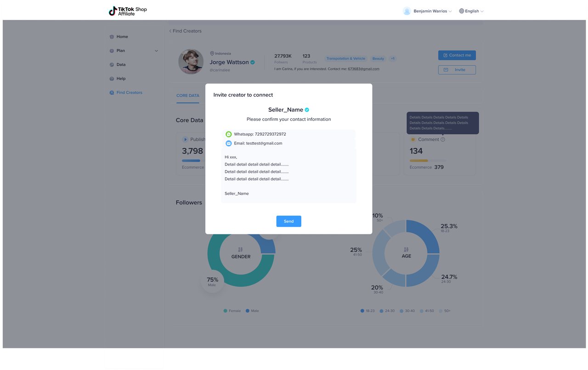Click the Contact me button

coord(457,55)
